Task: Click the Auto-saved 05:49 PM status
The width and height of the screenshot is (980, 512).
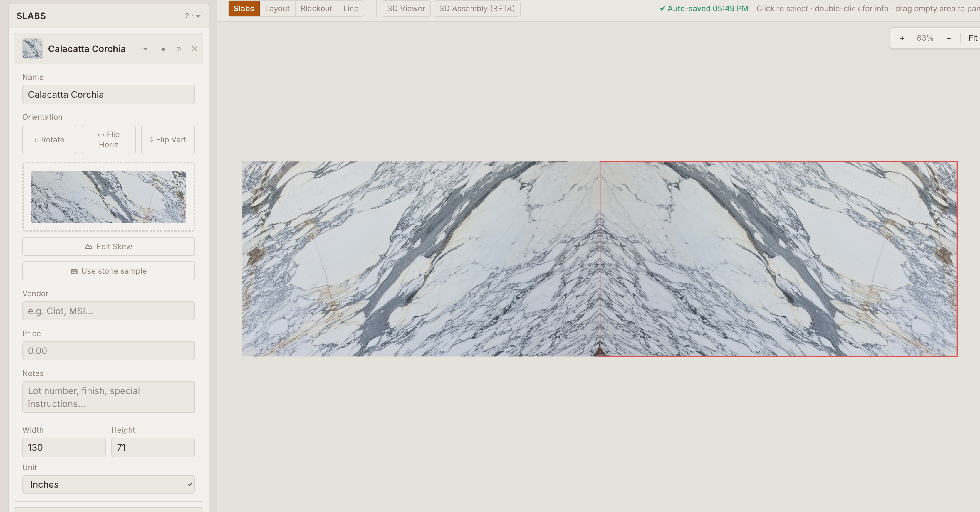Action: (704, 8)
